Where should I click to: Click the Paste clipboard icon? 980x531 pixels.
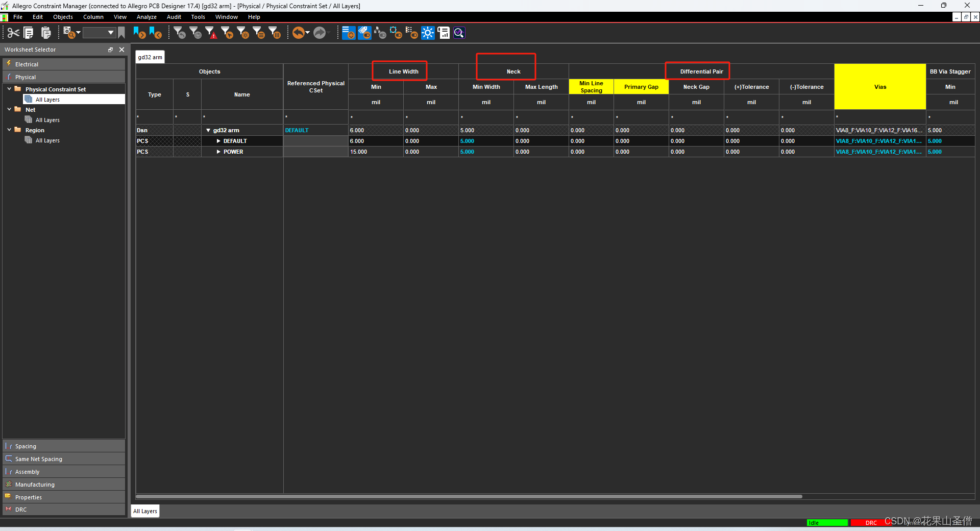coord(46,33)
